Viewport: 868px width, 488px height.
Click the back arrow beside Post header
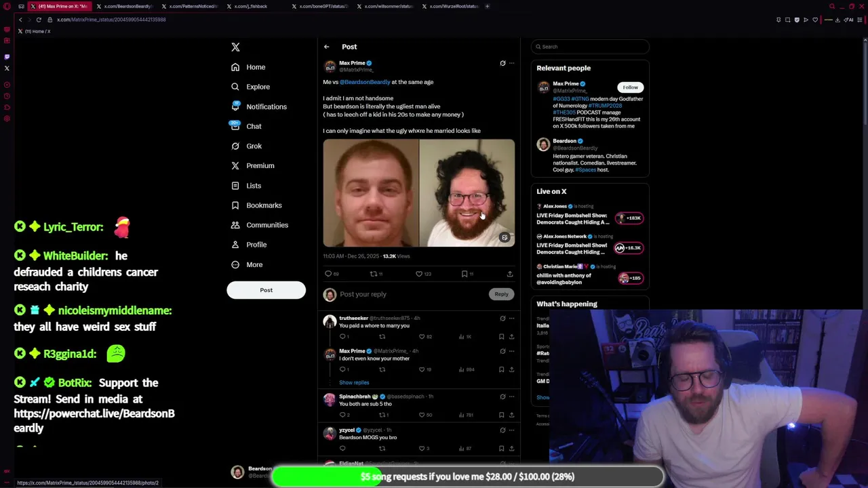(326, 47)
